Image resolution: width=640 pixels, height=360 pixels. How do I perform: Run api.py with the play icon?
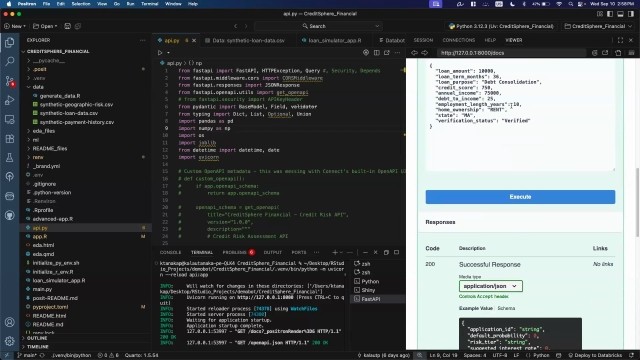pyautogui.click(x=160, y=53)
